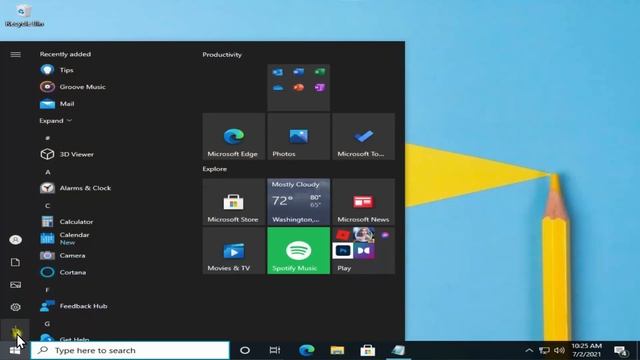Open the user account icon
Screen dimensions: 640x360
tap(16, 240)
